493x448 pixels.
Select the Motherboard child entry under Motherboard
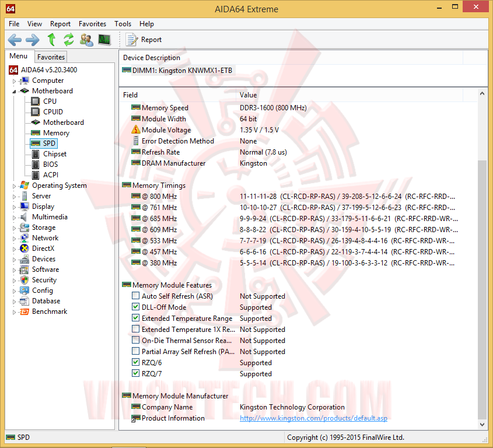[63, 123]
